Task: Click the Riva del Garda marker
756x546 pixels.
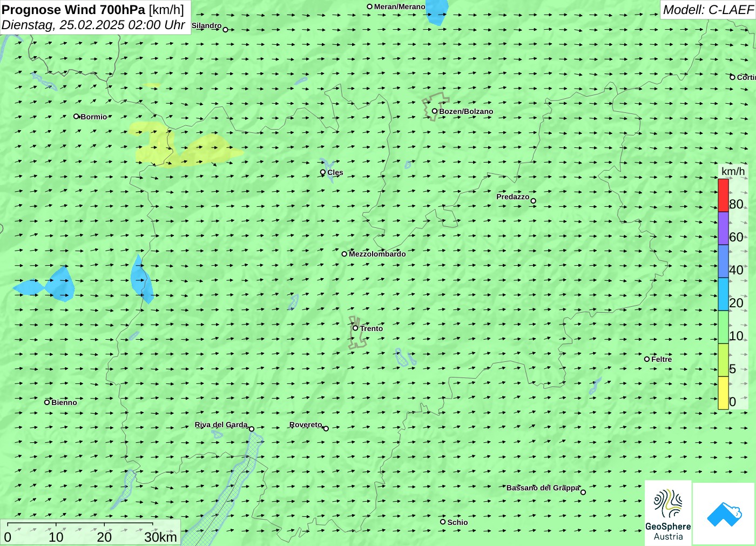Action: 252,429
